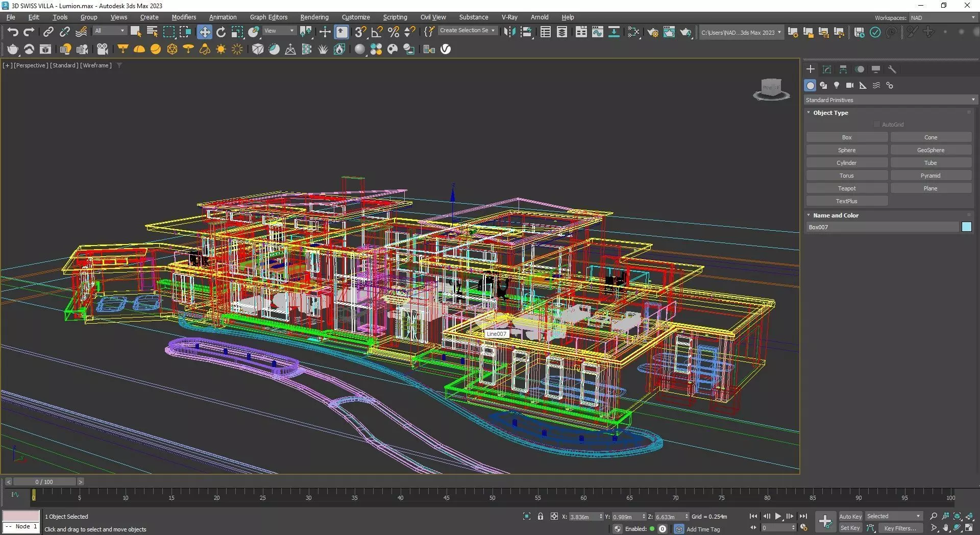Select the Shapes category icon
Screen dimensions: 980x535
(823, 85)
